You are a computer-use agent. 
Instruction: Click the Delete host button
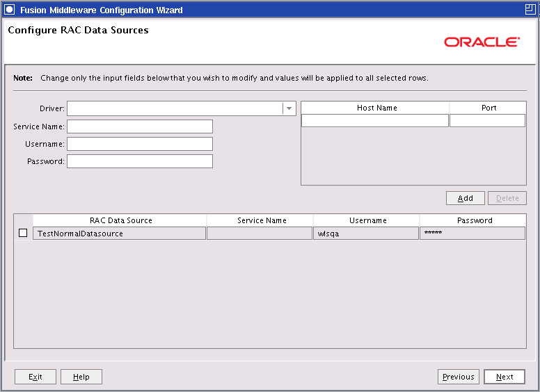[x=507, y=198]
